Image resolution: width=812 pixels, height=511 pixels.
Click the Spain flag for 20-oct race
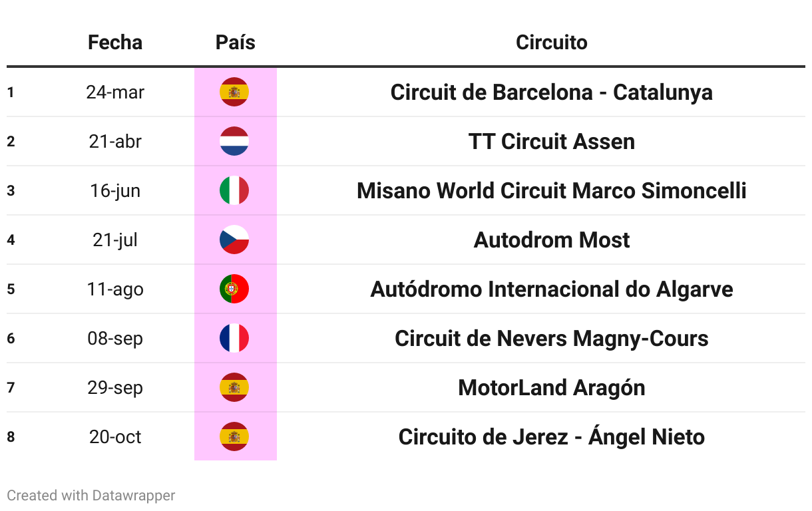(234, 436)
